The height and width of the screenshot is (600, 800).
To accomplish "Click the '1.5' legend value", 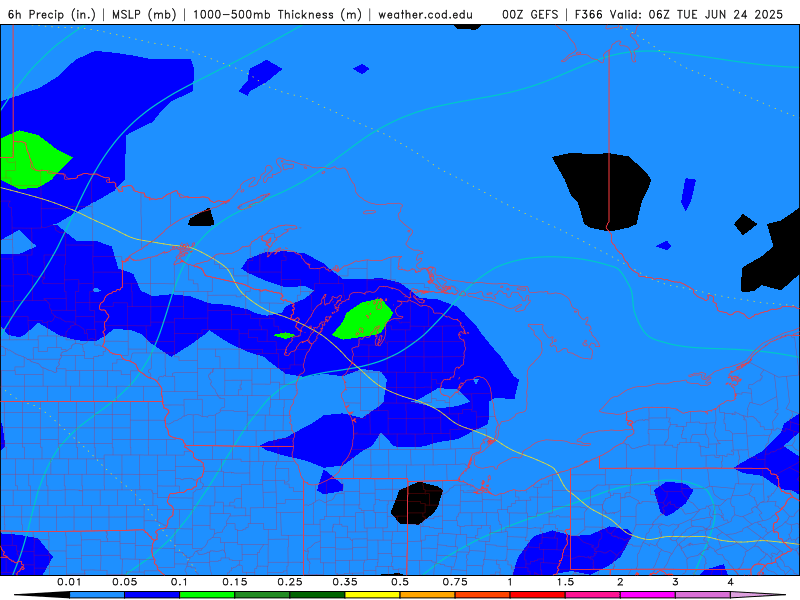I will click(x=565, y=582).
